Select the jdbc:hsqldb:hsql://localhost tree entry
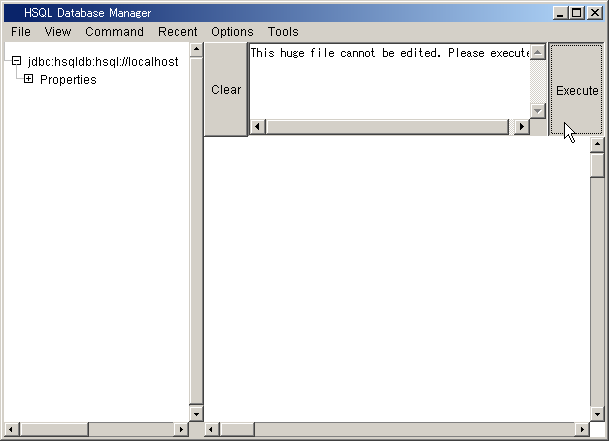609x441 pixels. pyautogui.click(x=103, y=61)
